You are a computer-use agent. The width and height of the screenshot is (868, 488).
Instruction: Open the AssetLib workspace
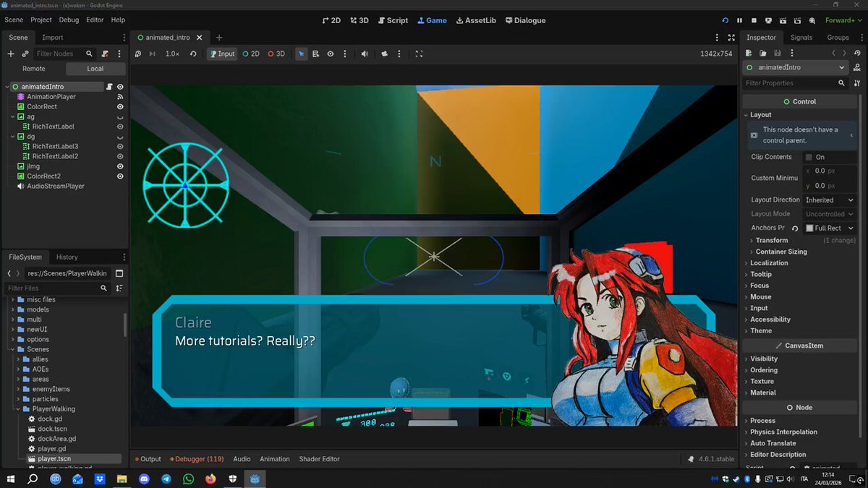point(475,20)
